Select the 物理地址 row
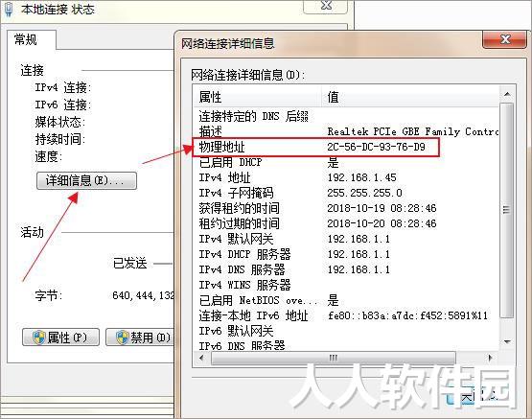This screenshot has height=419, width=532. tap(346, 147)
